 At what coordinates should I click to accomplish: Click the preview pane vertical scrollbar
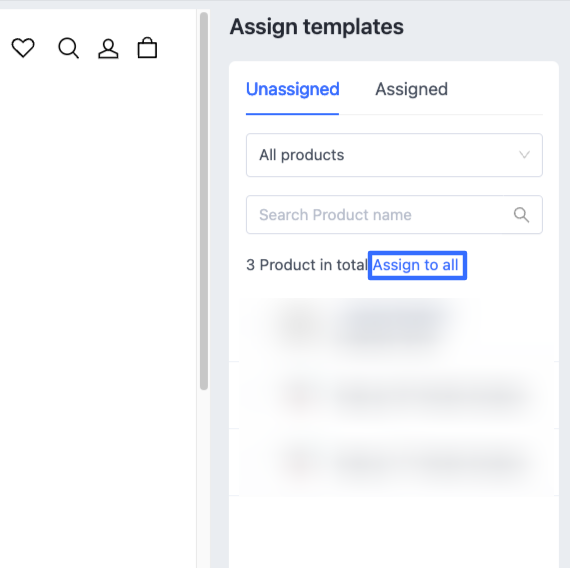point(204,201)
